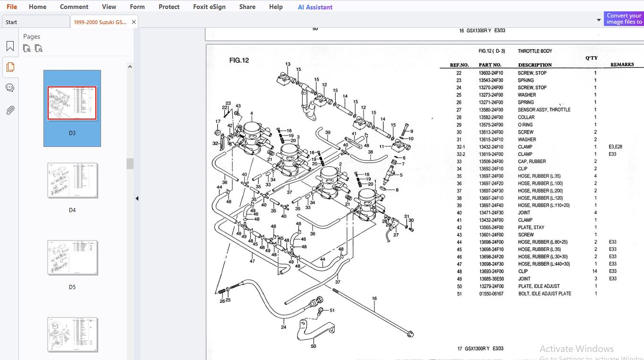The height and width of the screenshot is (360, 644).
Task: Open the D5 page thumbnail
Action: (x=72, y=257)
